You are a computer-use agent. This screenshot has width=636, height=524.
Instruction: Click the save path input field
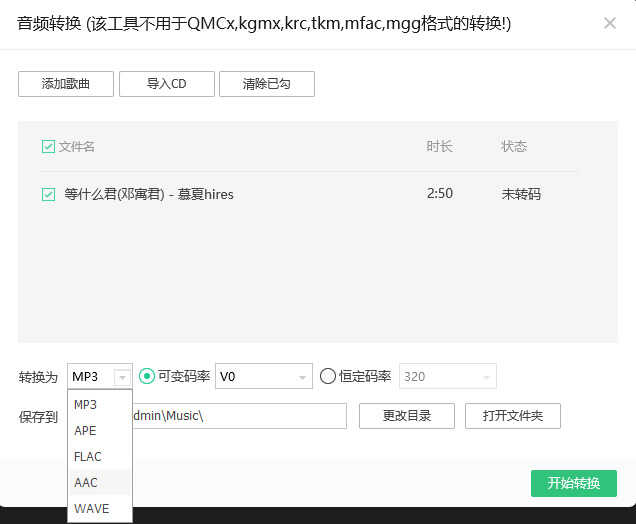pos(239,416)
